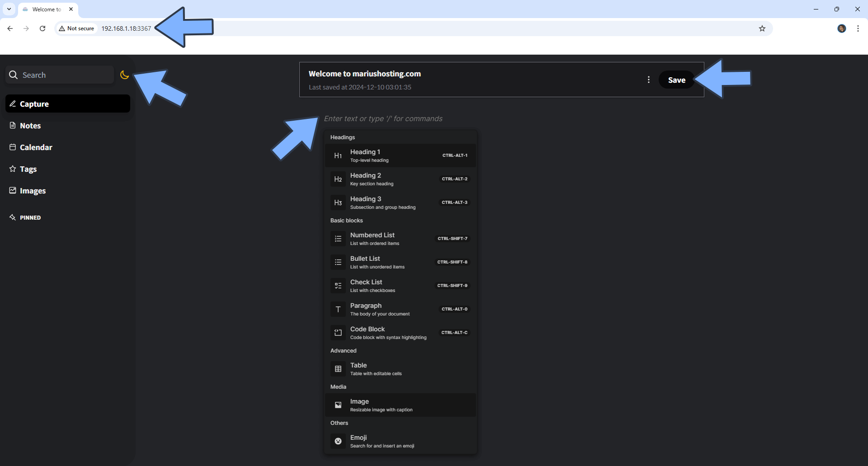The image size is (868, 466).
Task: Insert an Emoji from menu
Action: pos(401,441)
